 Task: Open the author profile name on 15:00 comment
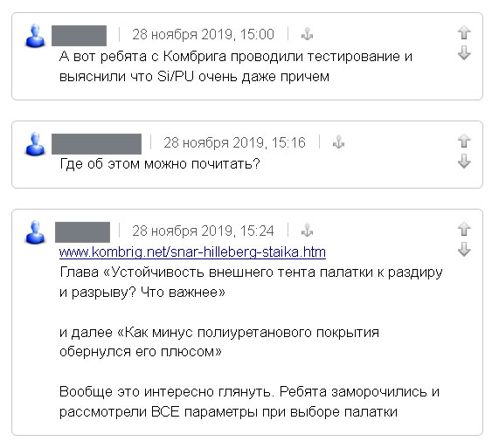point(79,36)
